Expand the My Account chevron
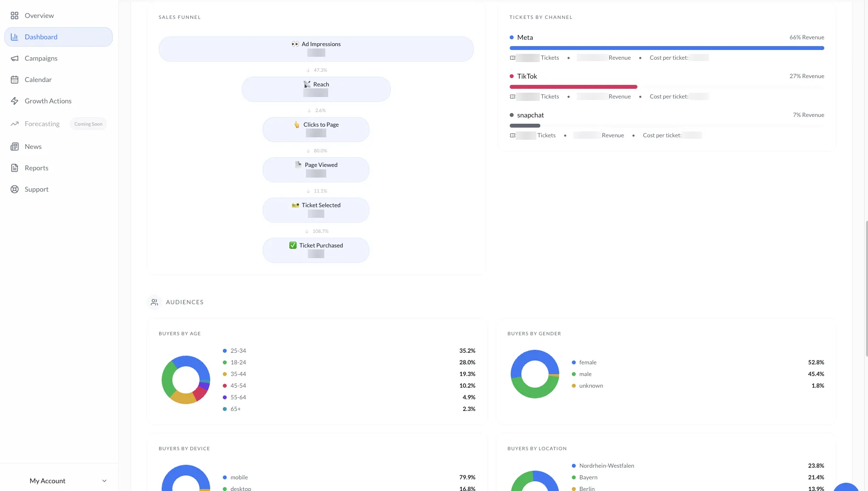The height and width of the screenshot is (491, 868). pos(104,481)
